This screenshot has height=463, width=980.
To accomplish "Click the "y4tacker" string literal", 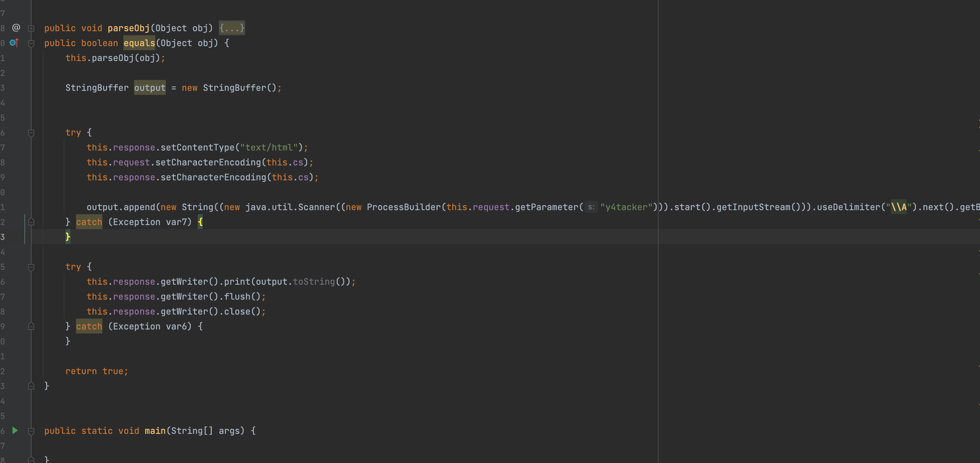I will tap(626, 207).
